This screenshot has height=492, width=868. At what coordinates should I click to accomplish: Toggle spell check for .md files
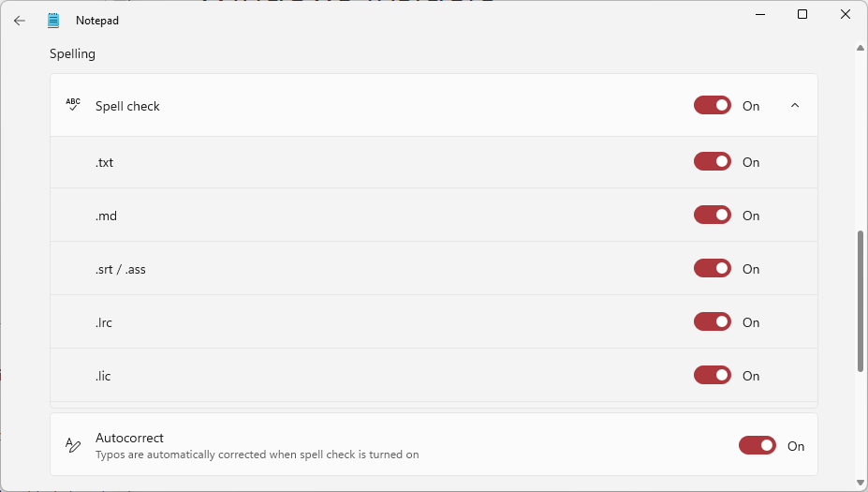713,215
